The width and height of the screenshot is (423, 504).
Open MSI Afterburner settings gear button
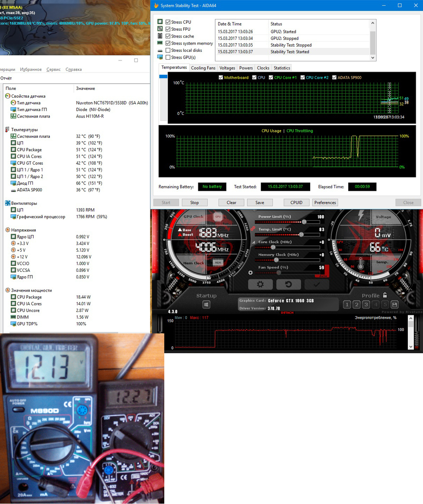tap(260, 285)
